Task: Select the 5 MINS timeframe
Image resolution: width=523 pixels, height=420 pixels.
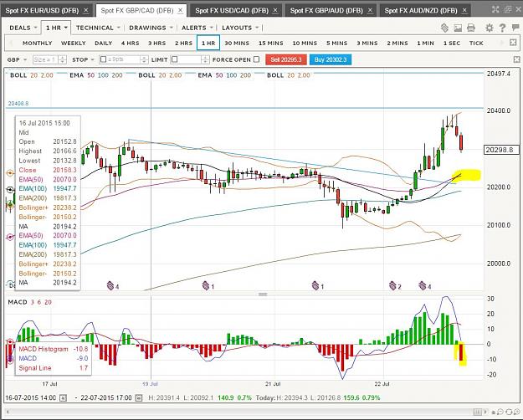Action: click(x=337, y=43)
